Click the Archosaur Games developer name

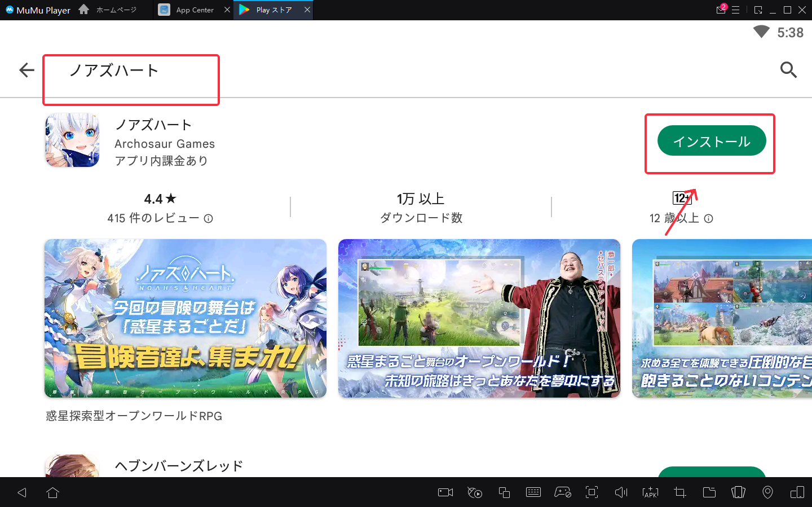pos(165,144)
